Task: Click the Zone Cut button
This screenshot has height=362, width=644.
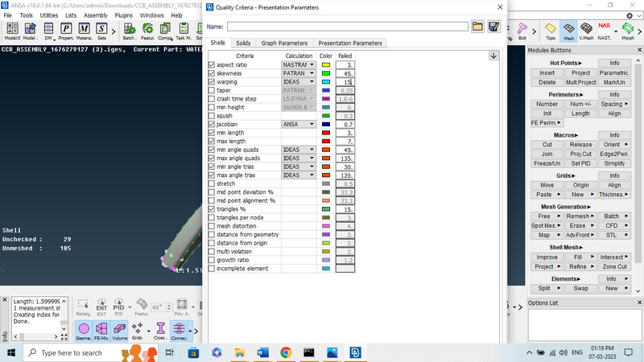Action: coord(614,266)
